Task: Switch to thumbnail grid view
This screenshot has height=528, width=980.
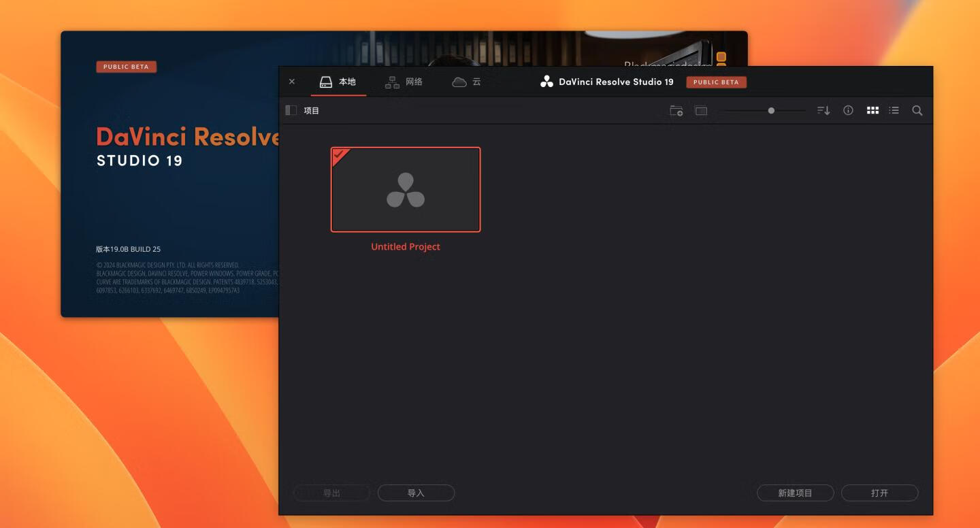Action: pyautogui.click(x=872, y=110)
